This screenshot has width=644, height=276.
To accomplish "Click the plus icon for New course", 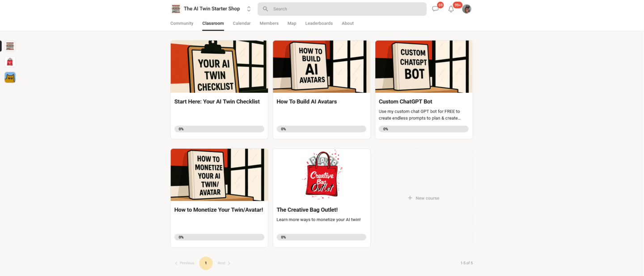I will tap(410, 198).
